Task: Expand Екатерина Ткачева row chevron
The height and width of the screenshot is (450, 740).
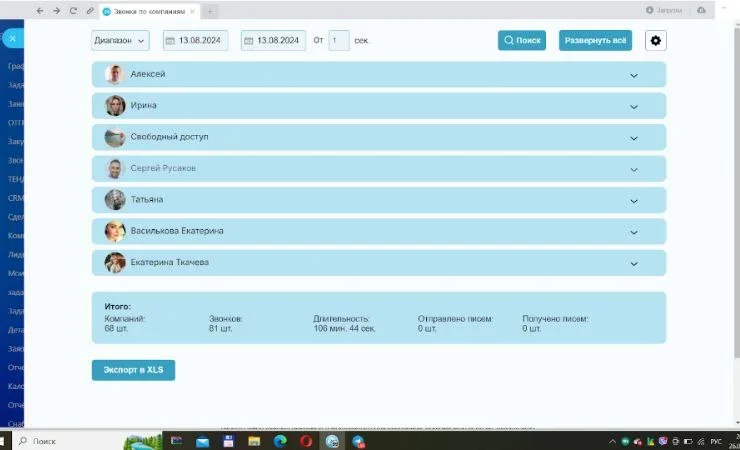Action: tap(633, 263)
